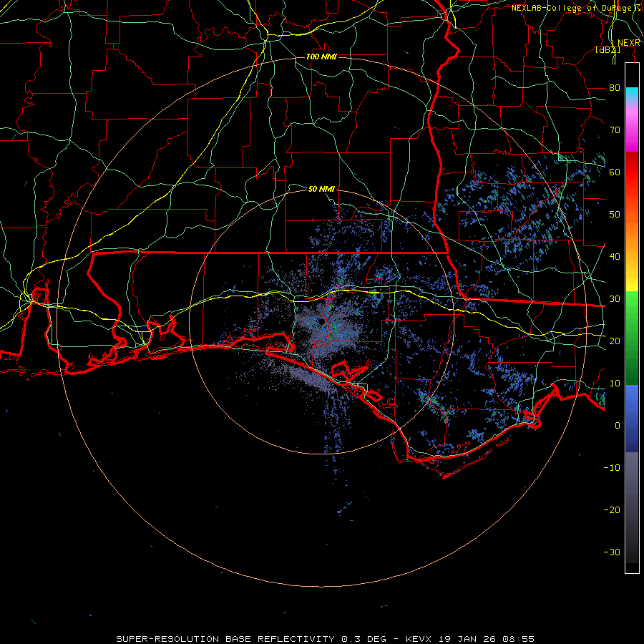Screen dimensions: 644x644
Task: Click the 40 dBZ scale label
Action: 615,256
